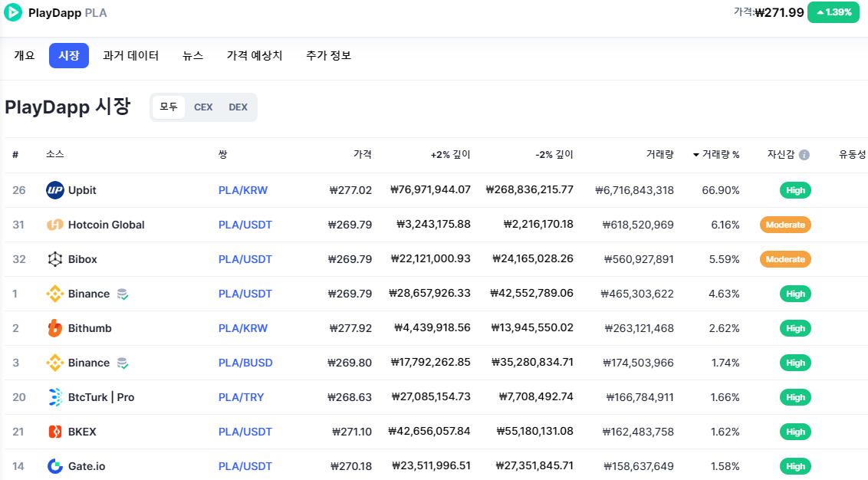Click the green 1.39% change badge
This screenshot has width=868, height=480.
(833, 12)
